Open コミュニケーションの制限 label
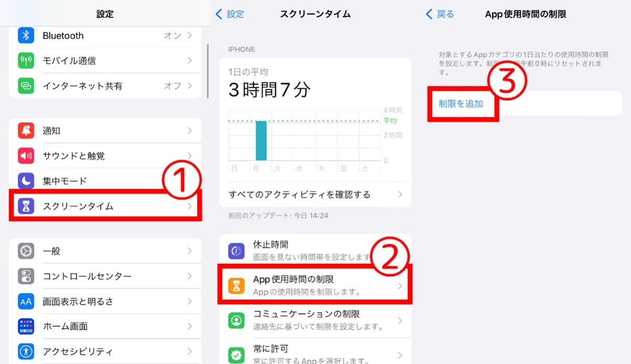The height and width of the screenshot is (364, 631). tap(306, 314)
